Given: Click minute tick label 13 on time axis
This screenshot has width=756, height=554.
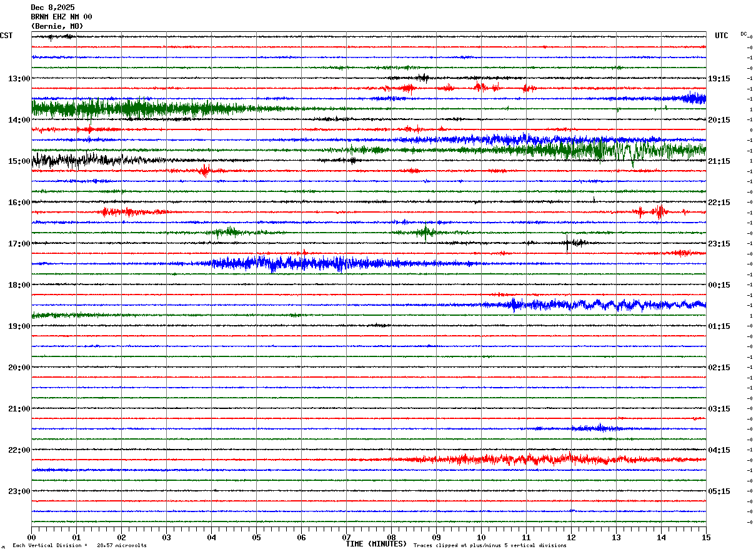Looking at the screenshot, I should click(x=616, y=538).
